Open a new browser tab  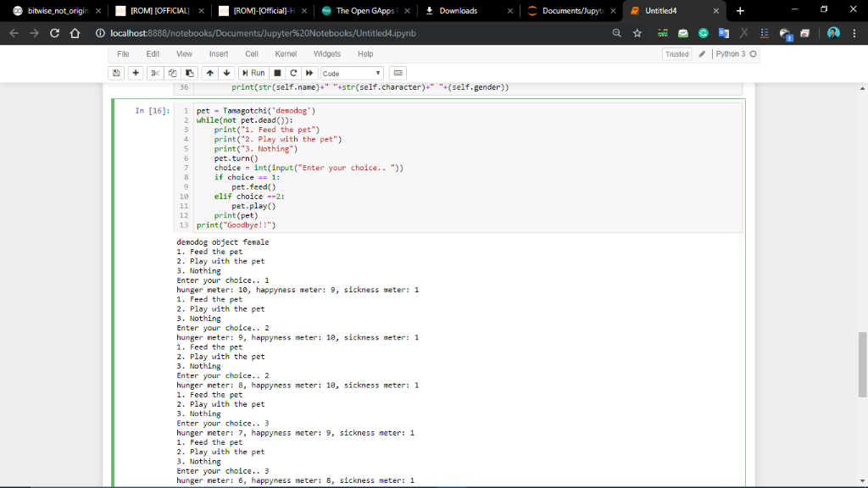pyautogui.click(x=740, y=10)
